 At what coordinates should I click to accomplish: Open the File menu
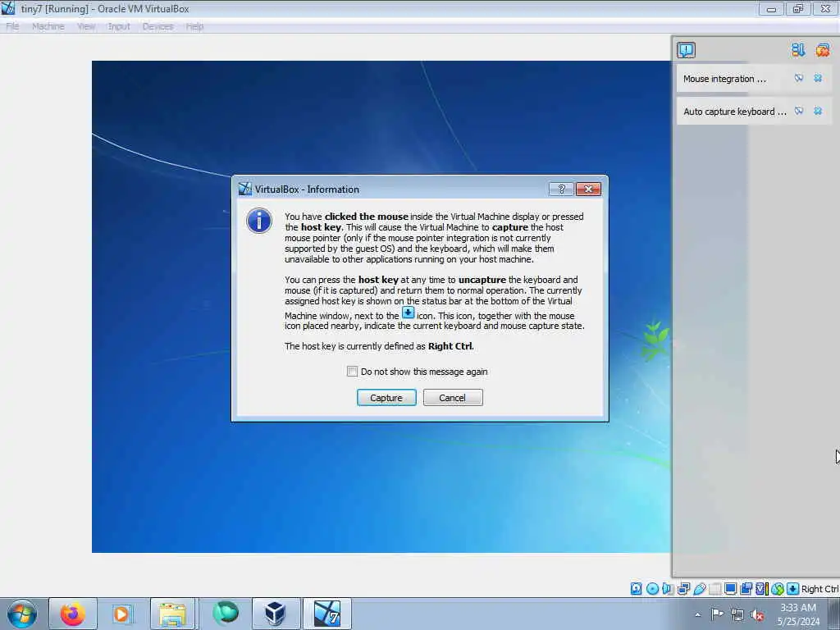click(12, 26)
